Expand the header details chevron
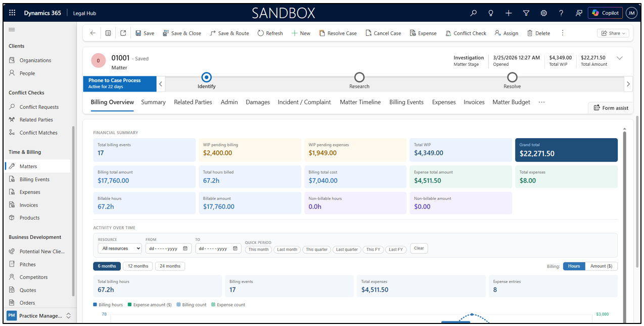This screenshot has width=644, height=326. 620,58
